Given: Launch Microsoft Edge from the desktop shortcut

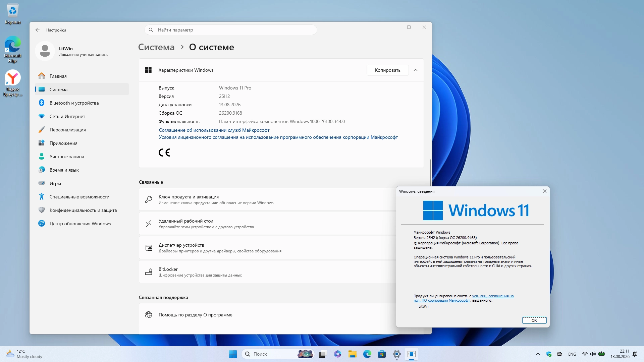Looking at the screenshot, I should click(13, 49).
